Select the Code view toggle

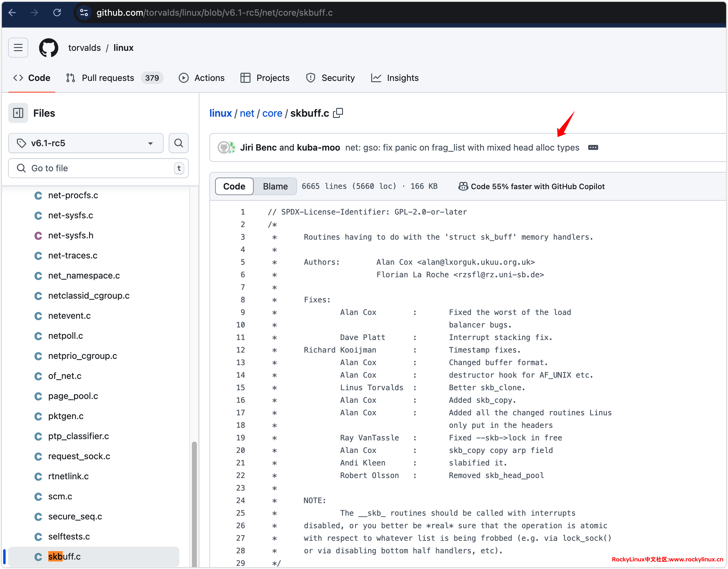pyautogui.click(x=234, y=186)
